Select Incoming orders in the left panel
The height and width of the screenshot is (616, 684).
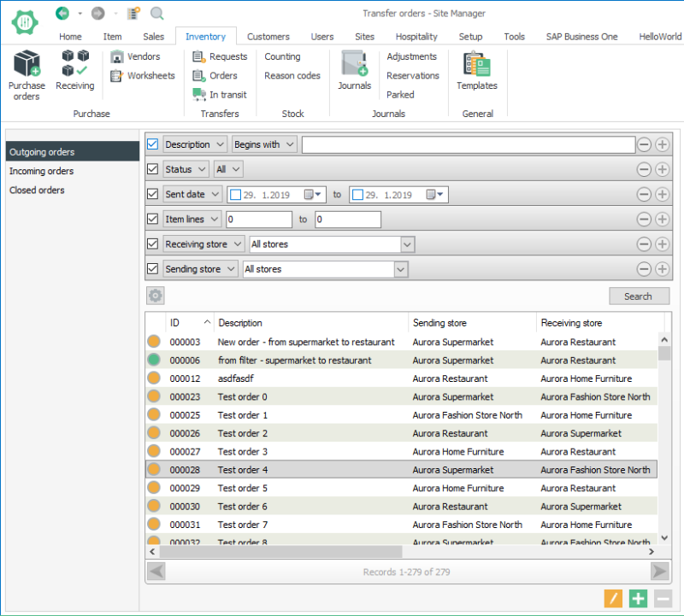click(x=42, y=171)
